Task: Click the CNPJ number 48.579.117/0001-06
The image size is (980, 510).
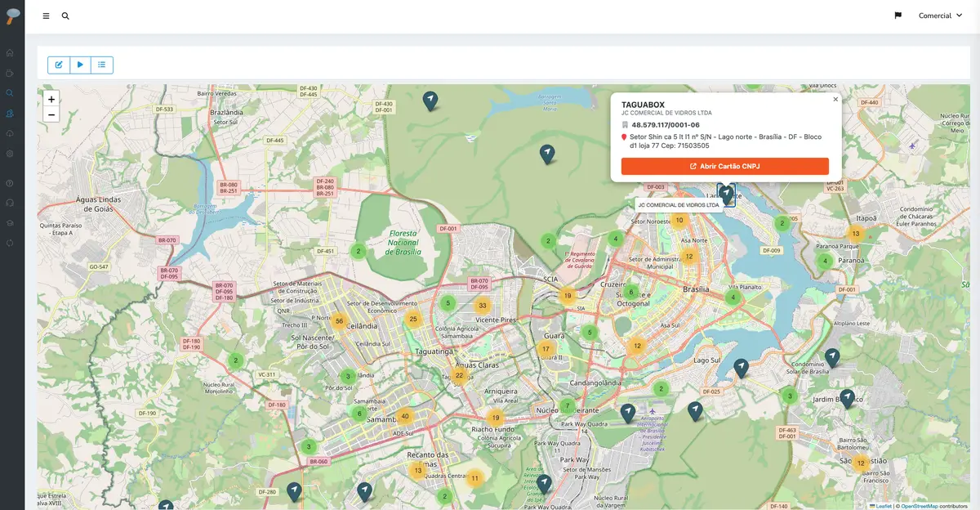Action: (x=666, y=125)
